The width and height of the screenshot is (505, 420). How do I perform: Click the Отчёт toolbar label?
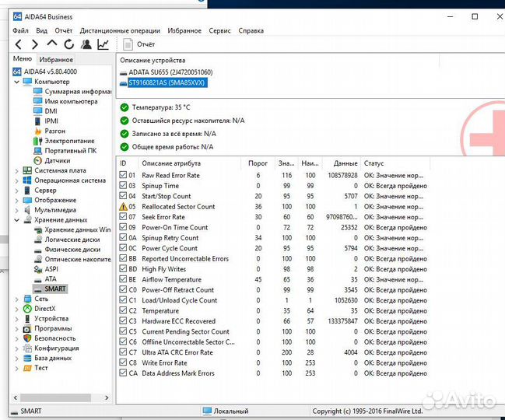[x=146, y=44]
